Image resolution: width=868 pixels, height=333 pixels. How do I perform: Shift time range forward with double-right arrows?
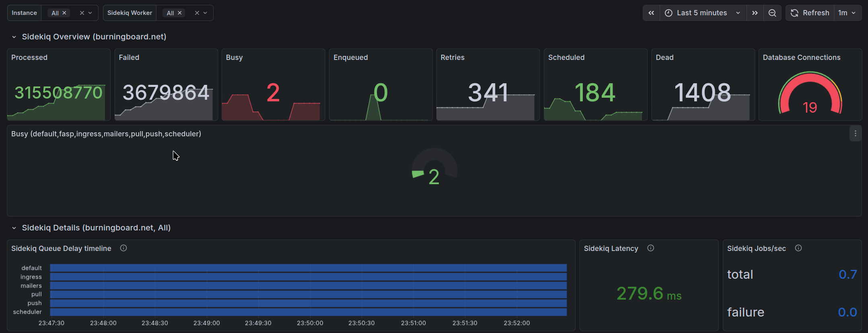coord(755,13)
